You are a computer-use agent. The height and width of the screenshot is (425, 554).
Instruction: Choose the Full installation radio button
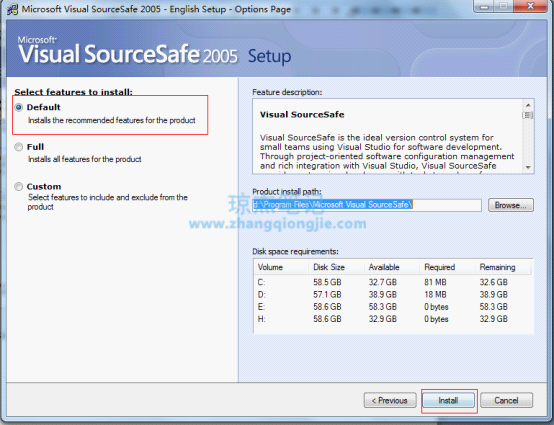pos(19,147)
